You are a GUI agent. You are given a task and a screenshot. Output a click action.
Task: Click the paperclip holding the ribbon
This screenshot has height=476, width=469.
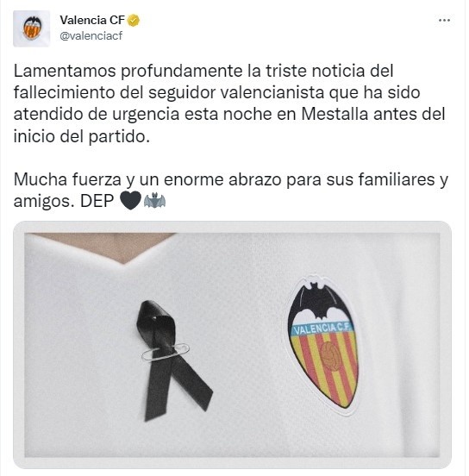(x=166, y=352)
